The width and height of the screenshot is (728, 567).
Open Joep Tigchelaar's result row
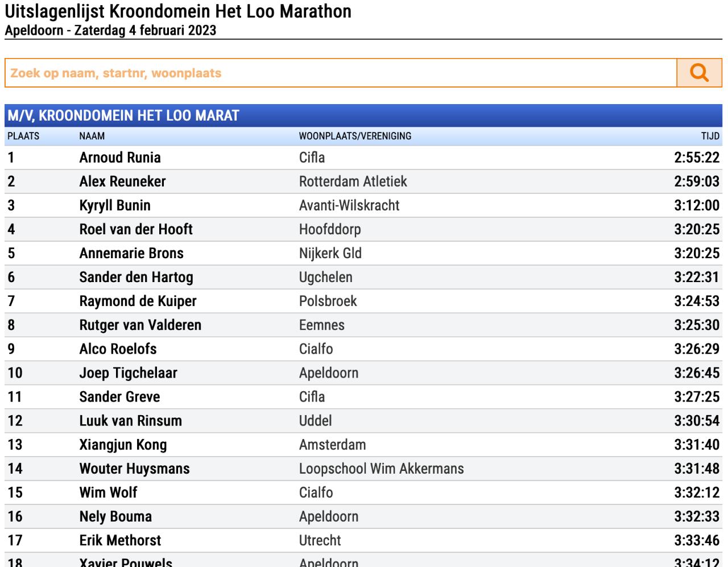(364, 373)
